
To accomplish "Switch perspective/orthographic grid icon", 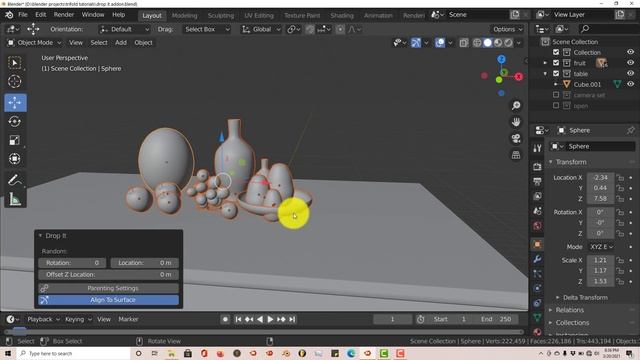I will [516, 155].
